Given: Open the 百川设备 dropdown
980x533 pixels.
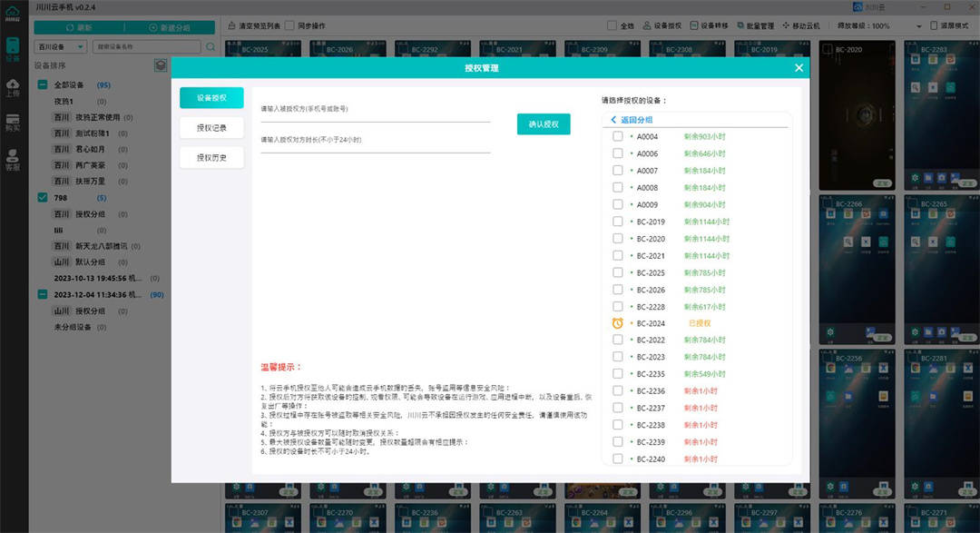Looking at the screenshot, I should click(61, 46).
